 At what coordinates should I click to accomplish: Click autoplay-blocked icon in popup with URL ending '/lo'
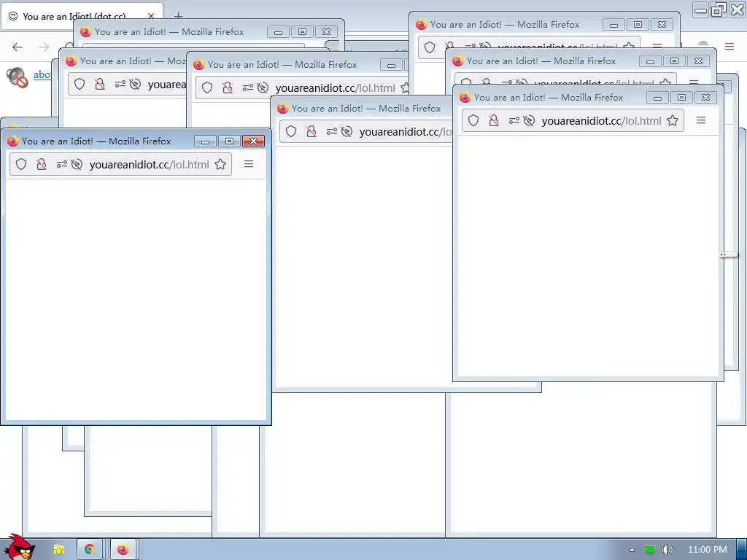coord(347,131)
